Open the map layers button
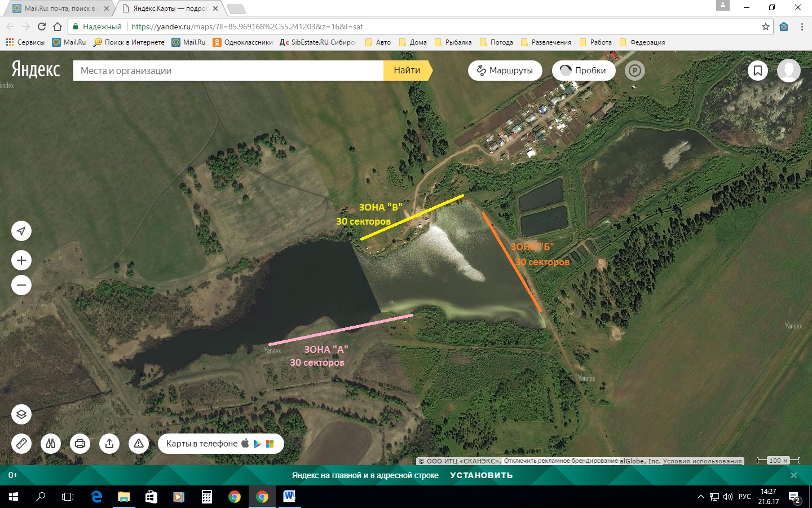 pyautogui.click(x=21, y=414)
